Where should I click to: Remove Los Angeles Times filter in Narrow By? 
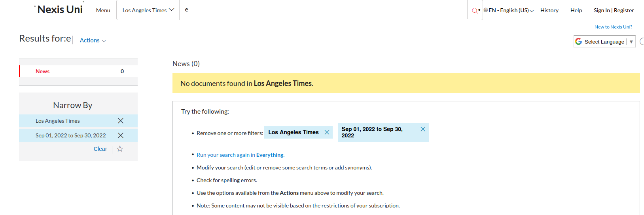click(x=121, y=121)
